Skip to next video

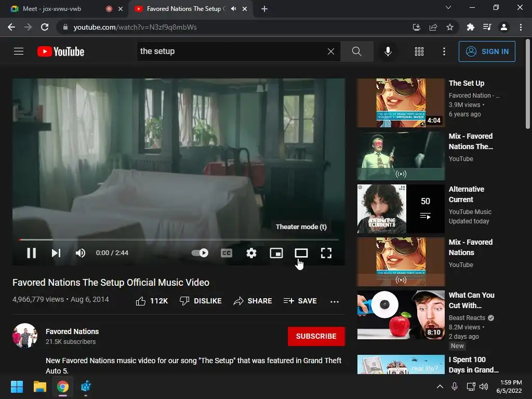pos(56,253)
